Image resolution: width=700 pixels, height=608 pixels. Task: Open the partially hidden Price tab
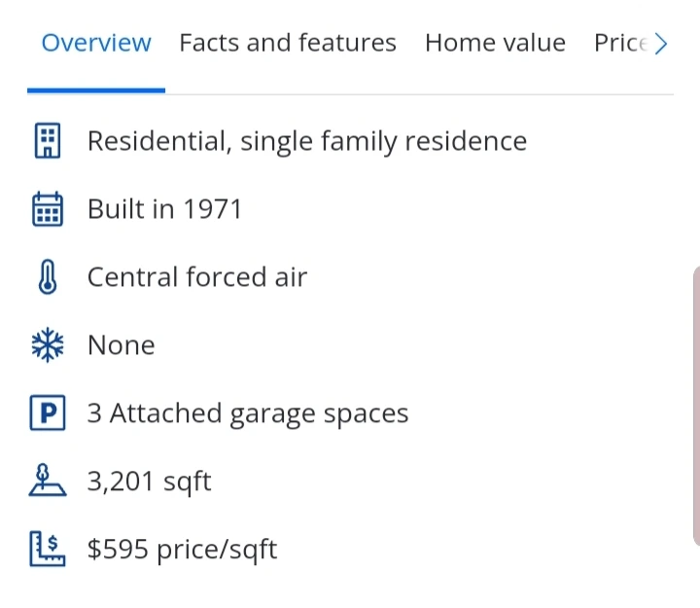coord(620,44)
